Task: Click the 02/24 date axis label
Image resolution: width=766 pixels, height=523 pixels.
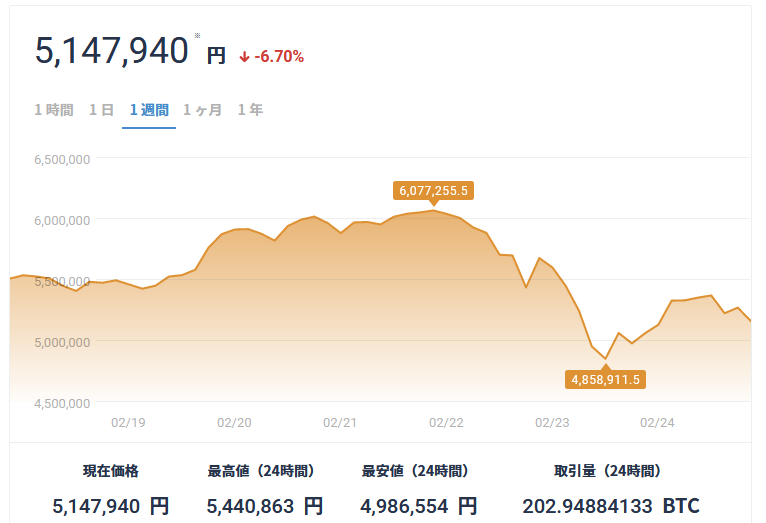Action: (x=657, y=422)
